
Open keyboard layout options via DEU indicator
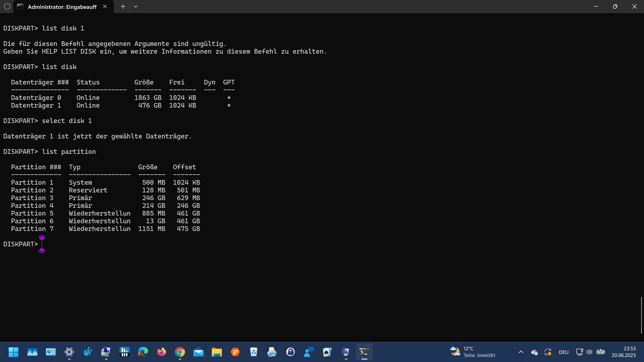coord(564,352)
